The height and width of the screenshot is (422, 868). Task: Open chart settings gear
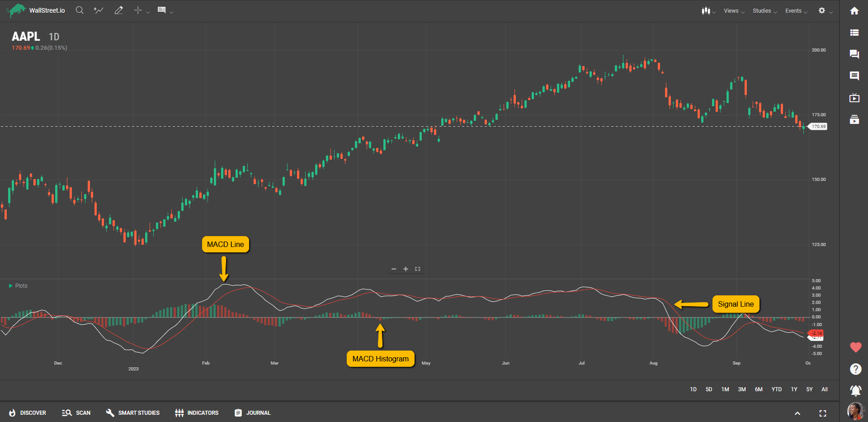[822, 10]
